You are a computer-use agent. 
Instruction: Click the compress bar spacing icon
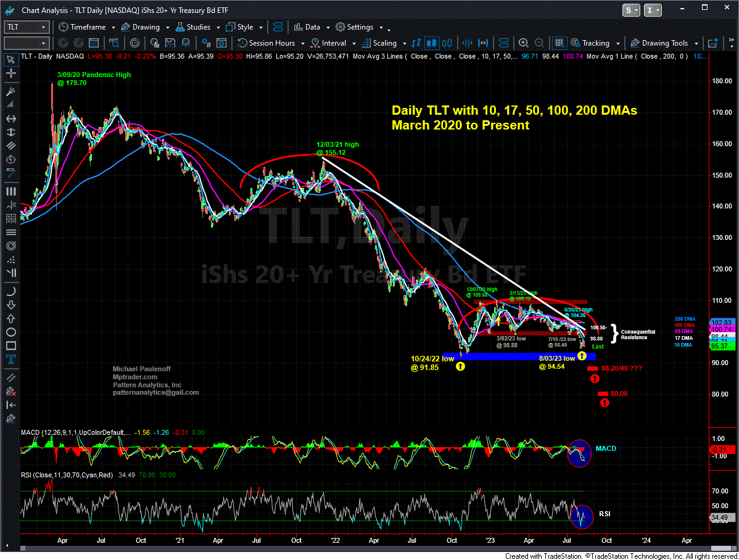(467, 43)
